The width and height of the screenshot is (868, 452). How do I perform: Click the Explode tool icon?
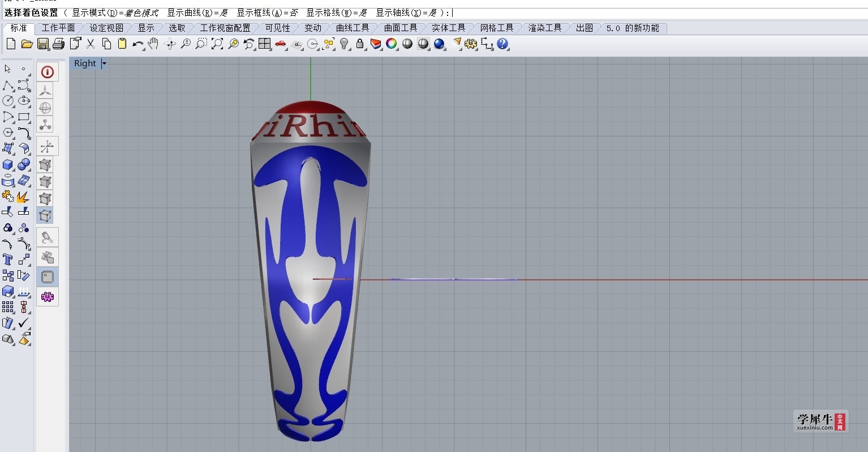pyautogui.click(x=23, y=196)
